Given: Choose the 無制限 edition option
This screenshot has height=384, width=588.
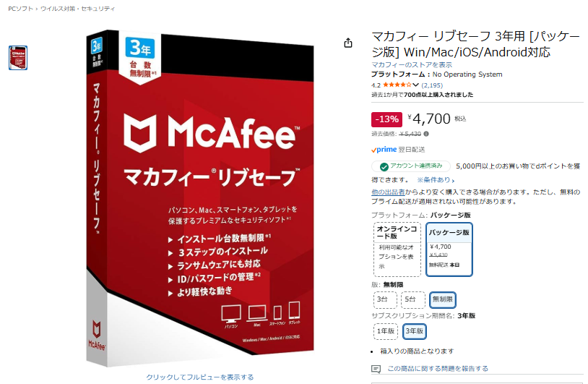Looking at the screenshot, I should click(x=443, y=299).
